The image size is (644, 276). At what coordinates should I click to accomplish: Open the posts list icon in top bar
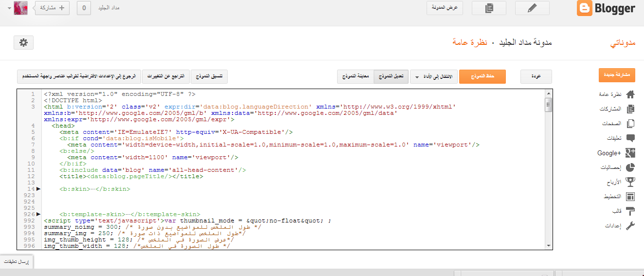[x=489, y=8]
